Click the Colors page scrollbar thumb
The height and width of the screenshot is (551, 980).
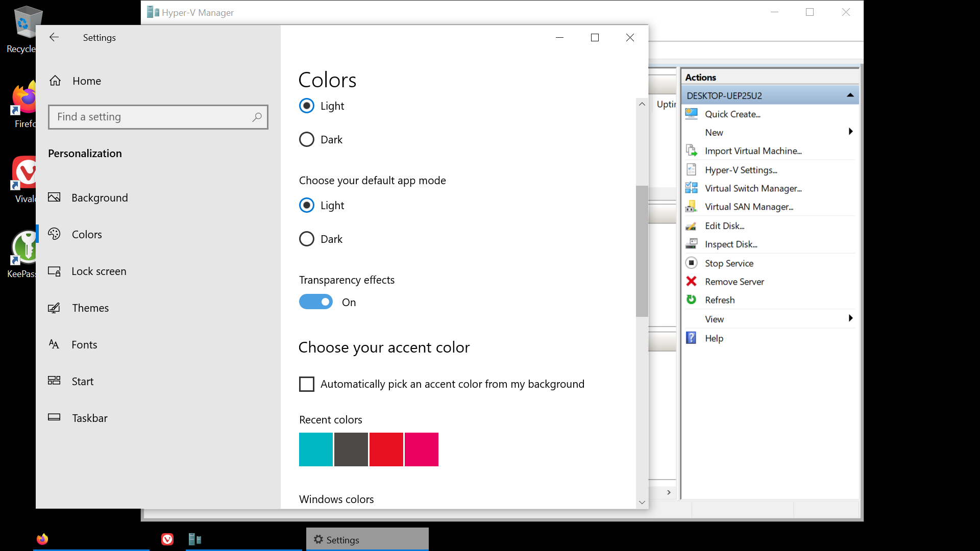642,251
